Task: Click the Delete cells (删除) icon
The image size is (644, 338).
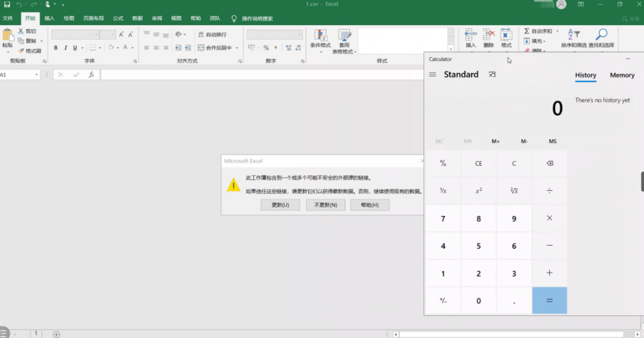Action: (489, 38)
